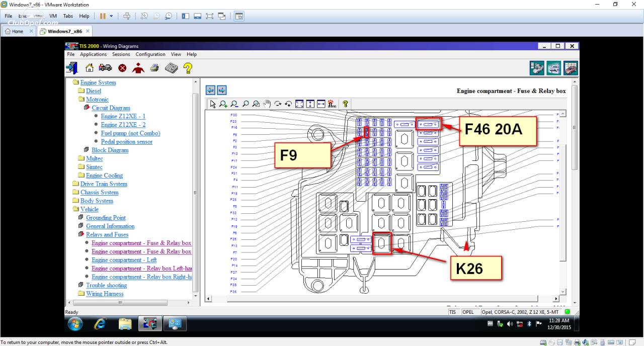
Task: Open TIS Configuration menu
Action: [x=150, y=54]
